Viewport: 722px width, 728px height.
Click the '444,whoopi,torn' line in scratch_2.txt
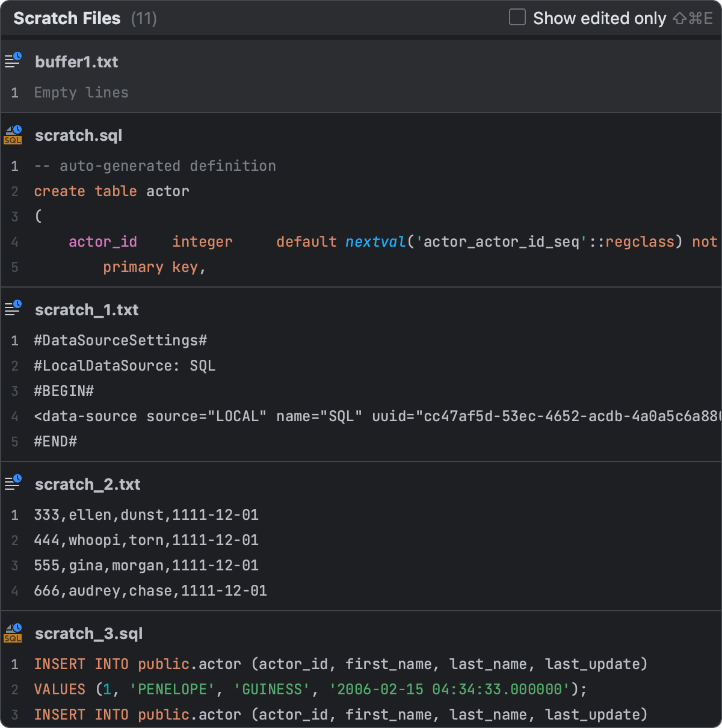point(146,540)
